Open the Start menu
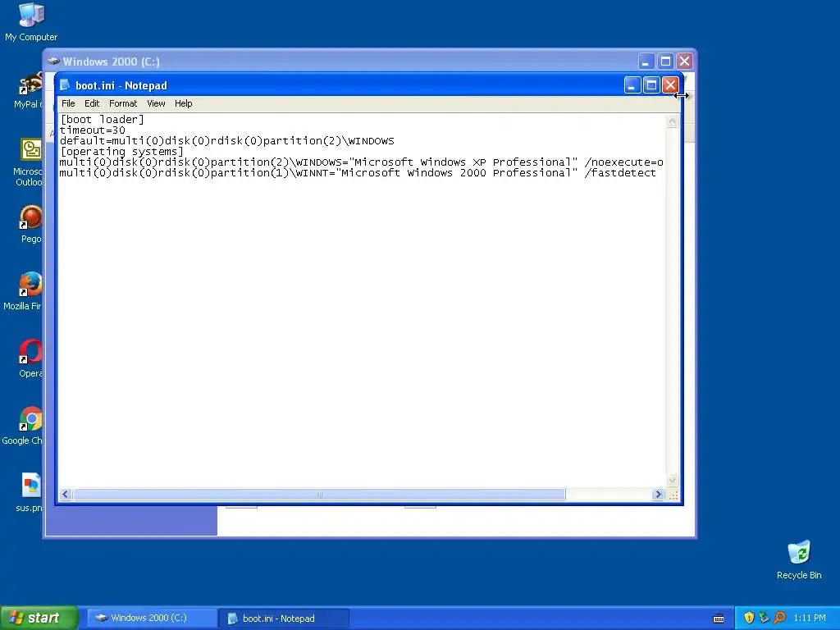840x630 pixels. pyautogui.click(x=39, y=618)
